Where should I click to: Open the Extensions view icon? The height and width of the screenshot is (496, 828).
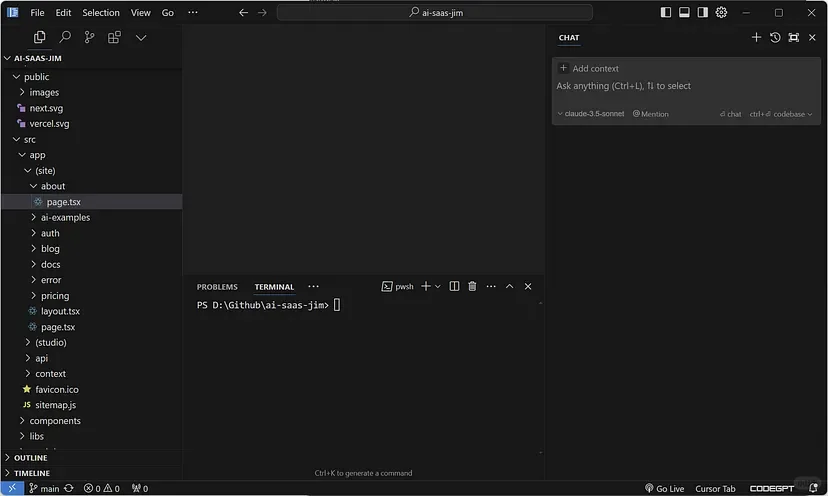114,37
